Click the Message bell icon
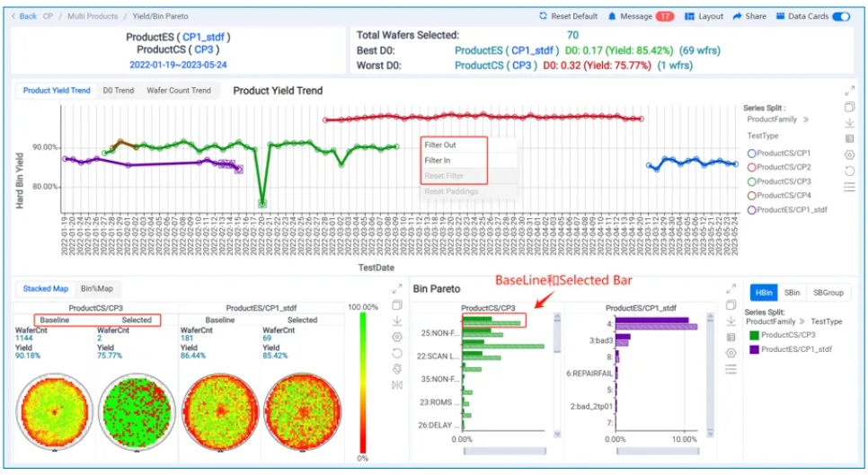Viewport: 868px width, 475px height. tap(613, 16)
